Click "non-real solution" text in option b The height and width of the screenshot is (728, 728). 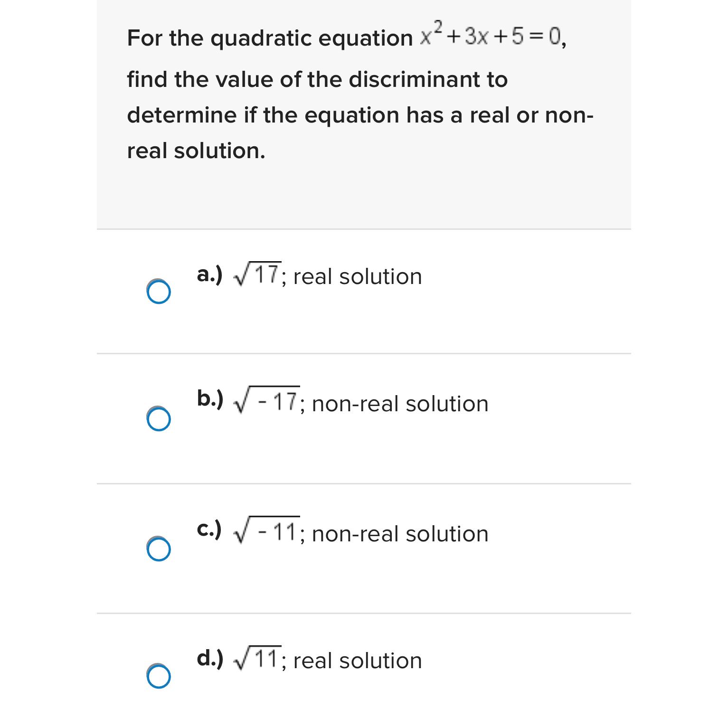tap(400, 404)
